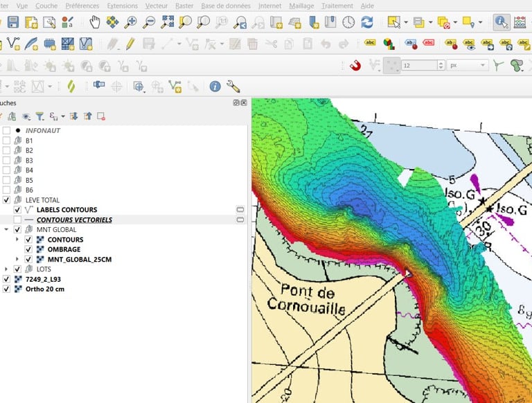The width and height of the screenshot is (532, 403).
Task: Hide the Ortho 20 cm layer
Action: [6, 289]
